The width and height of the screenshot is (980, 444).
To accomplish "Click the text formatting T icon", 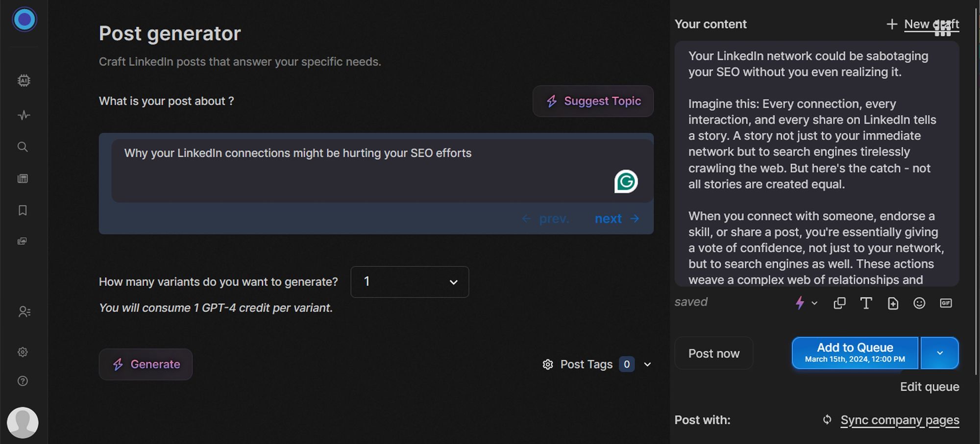I will 866,303.
